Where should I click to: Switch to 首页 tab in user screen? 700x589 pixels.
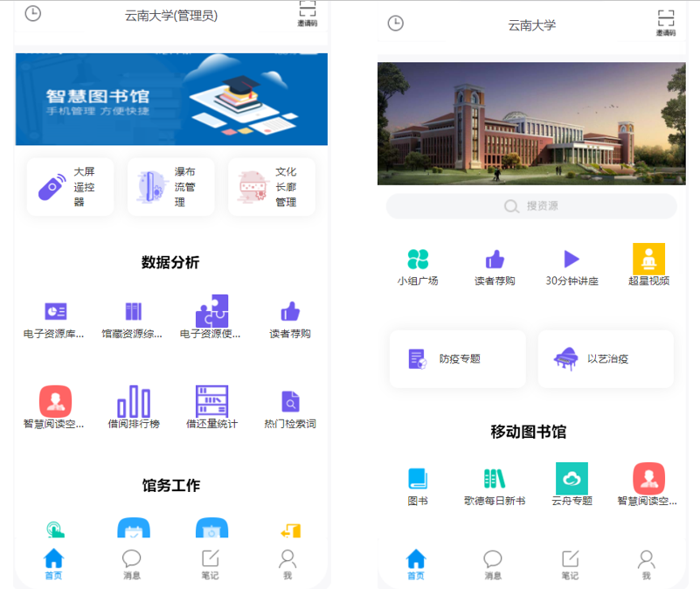point(416,565)
